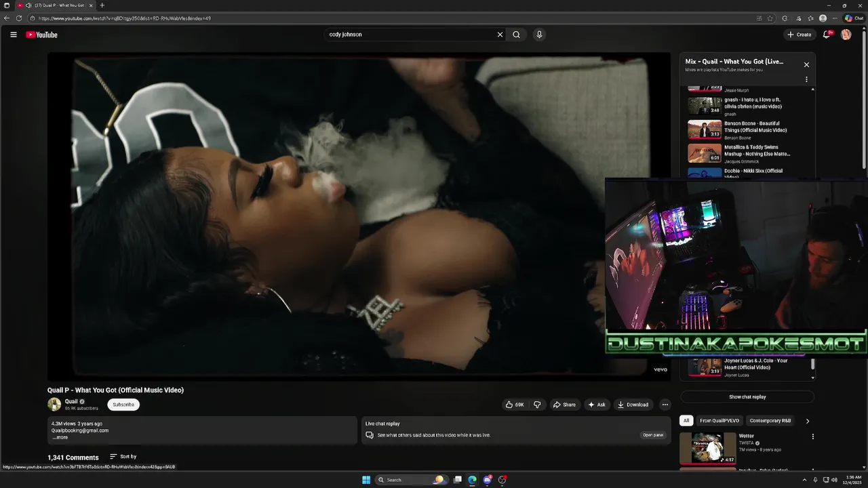This screenshot has width=868, height=488.
Task: Go back in the browser
Action: pos(7,18)
